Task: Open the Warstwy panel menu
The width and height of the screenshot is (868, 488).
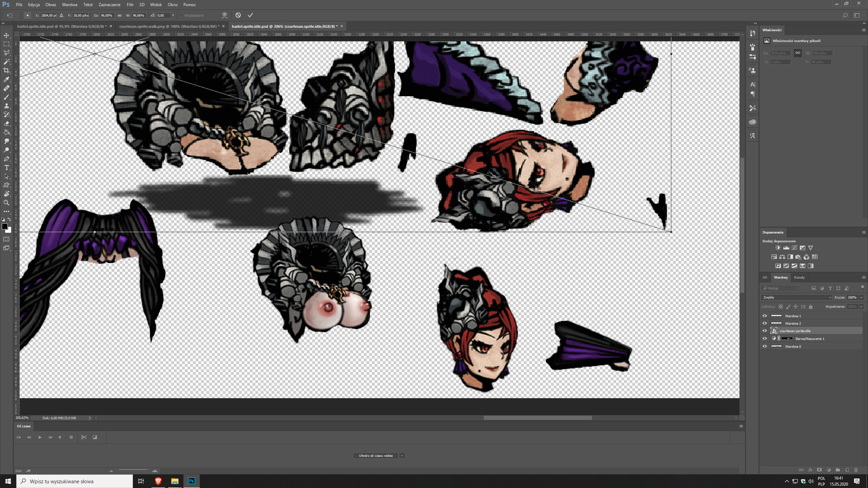Action: [863, 277]
